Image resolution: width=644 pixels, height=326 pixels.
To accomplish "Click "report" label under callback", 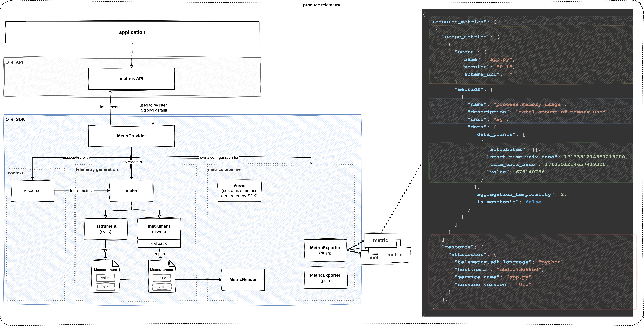I will (x=160, y=254).
